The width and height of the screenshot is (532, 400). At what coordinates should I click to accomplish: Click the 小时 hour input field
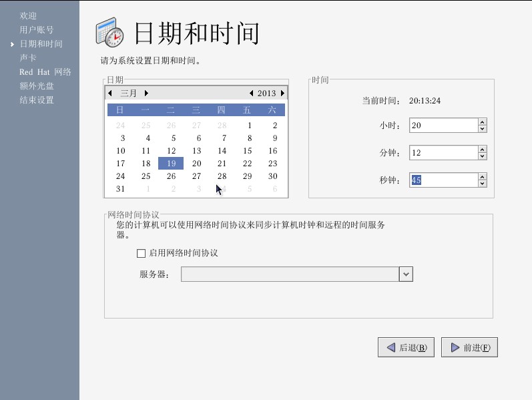[x=444, y=126]
